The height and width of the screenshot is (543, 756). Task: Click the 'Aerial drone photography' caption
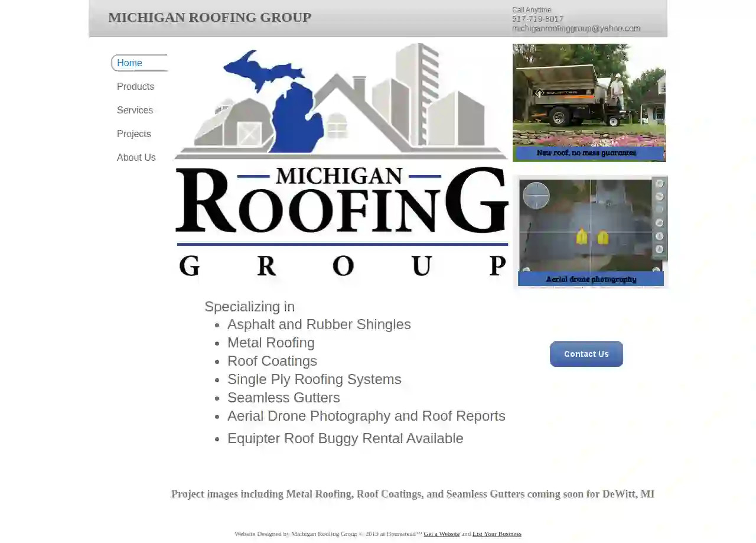(591, 279)
